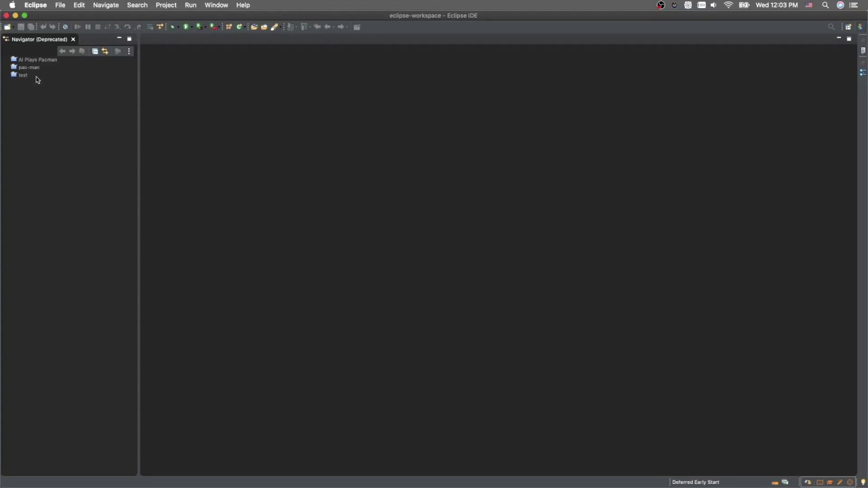
Task: Click the Quick Access search magnifier in Eclipse toolbar
Action: [831, 27]
